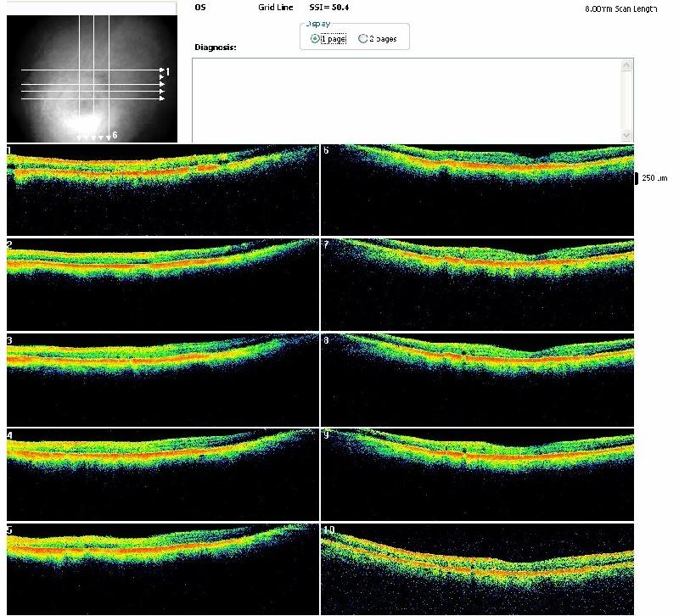This screenshot has width=679, height=616.
Task: Select OCT scan panel 6
Action: [477, 190]
